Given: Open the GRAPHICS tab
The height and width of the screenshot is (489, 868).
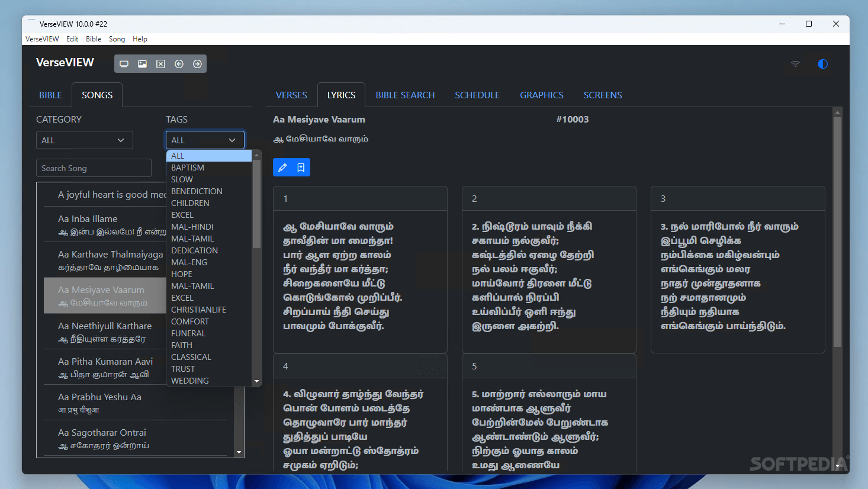Looking at the screenshot, I should coord(542,95).
